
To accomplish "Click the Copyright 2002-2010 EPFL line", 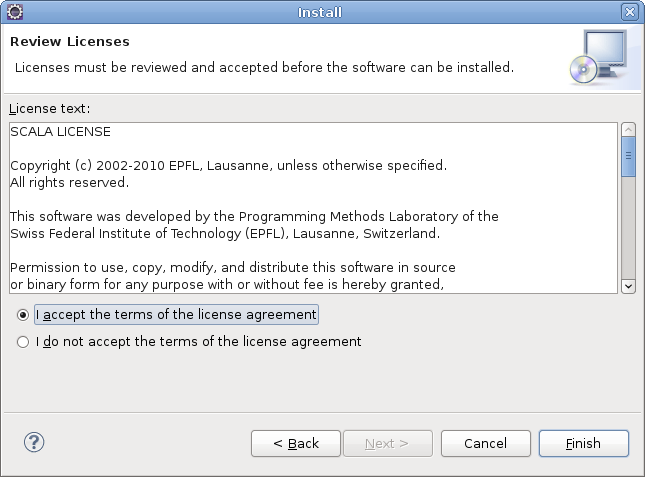I will point(228,165).
